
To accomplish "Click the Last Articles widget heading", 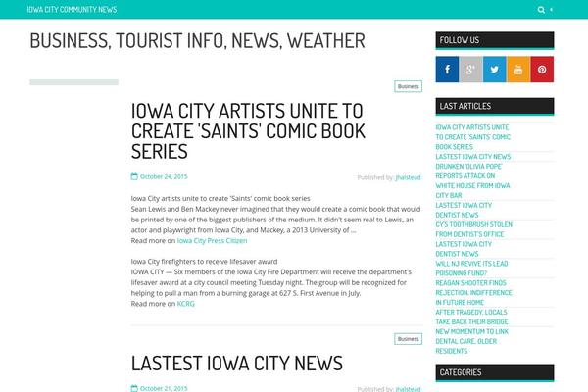I will click(494, 106).
